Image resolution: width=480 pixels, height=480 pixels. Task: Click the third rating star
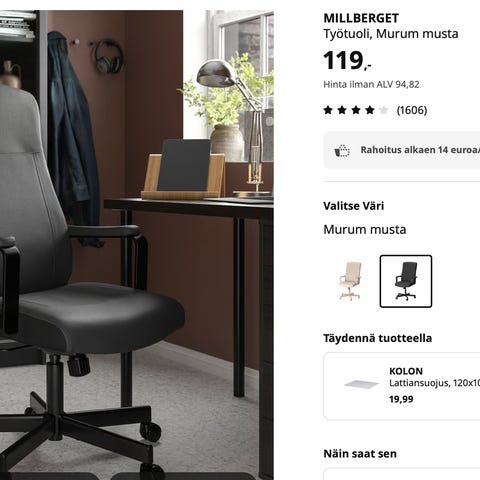[x=356, y=110]
